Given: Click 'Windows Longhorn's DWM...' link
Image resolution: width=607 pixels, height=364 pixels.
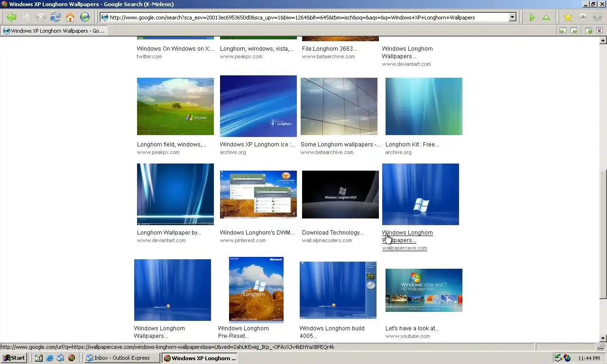Looking at the screenshot, I should coord(257,233).
